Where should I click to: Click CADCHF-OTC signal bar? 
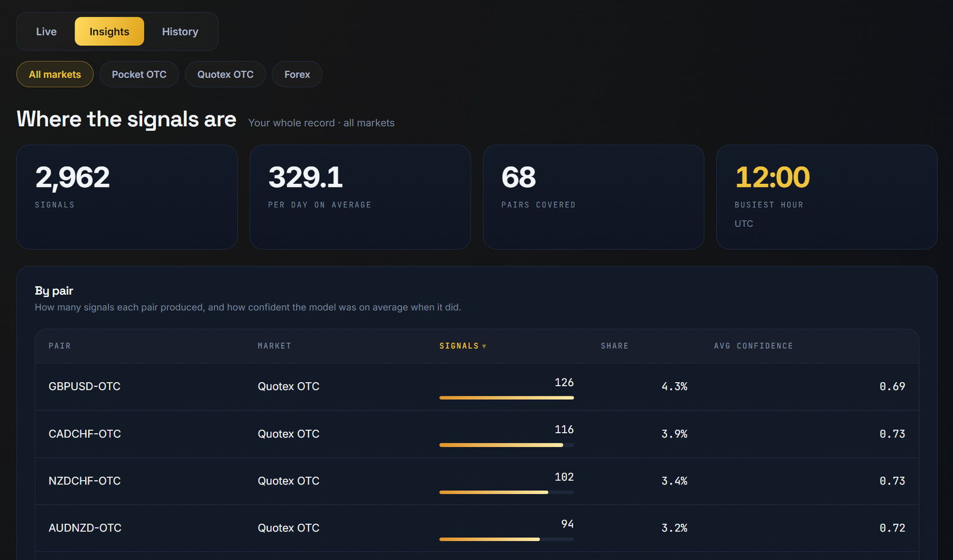coord(507,445)
